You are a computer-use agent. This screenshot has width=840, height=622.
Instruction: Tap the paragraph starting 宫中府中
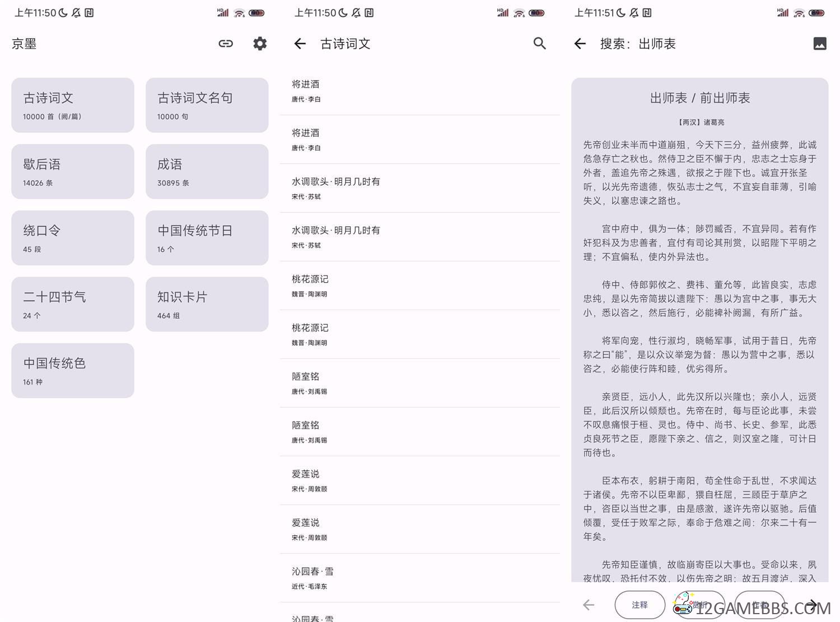pyautogui.click(x=700, y=242)
